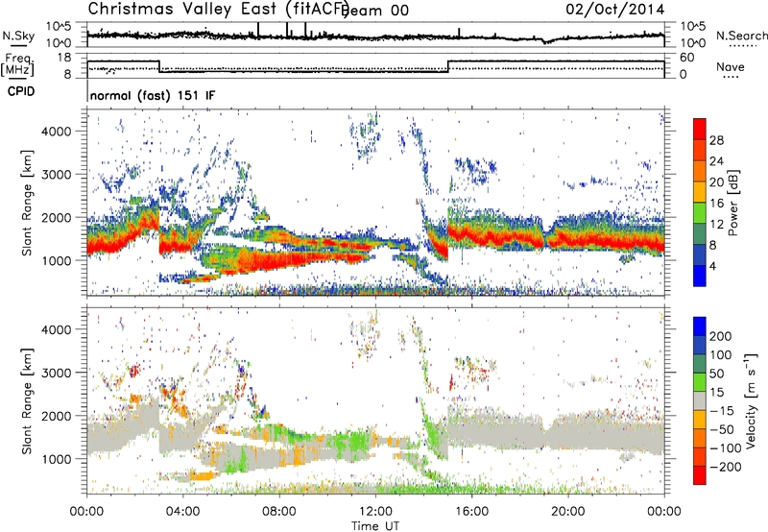This screenshot has height=532, width=768.
Task: Click the '12:00' time axis label
Action: point(375,512)
